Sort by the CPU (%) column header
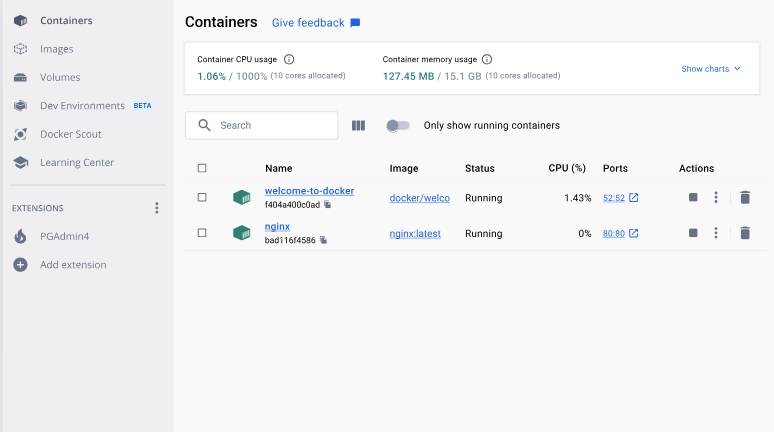The image size is (774, 432). (x=567, y=168)
